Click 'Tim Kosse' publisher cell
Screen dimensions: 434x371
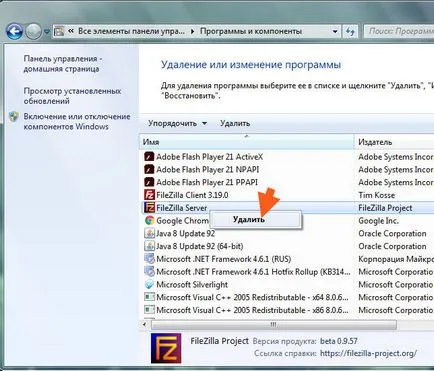[377, 195]
